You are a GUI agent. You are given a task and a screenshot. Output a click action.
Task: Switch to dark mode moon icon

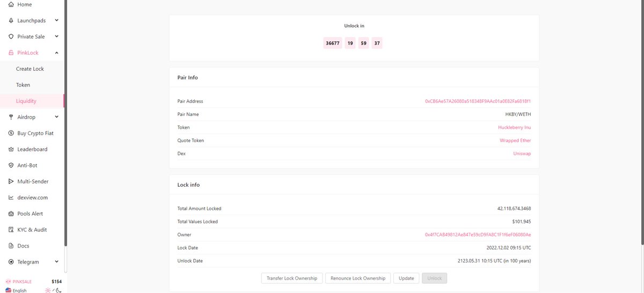58,290
